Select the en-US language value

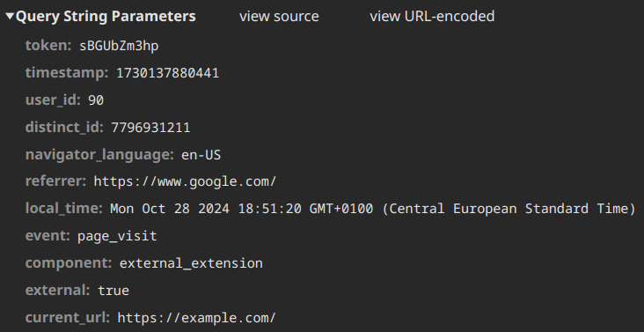pos(201,155)
